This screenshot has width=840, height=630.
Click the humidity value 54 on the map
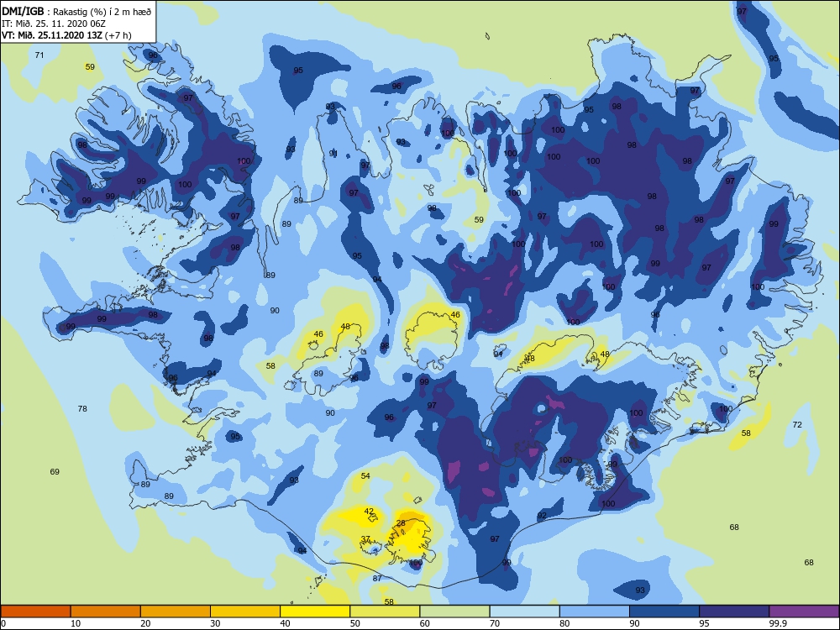pyautogui.click(x=365, y=475)
